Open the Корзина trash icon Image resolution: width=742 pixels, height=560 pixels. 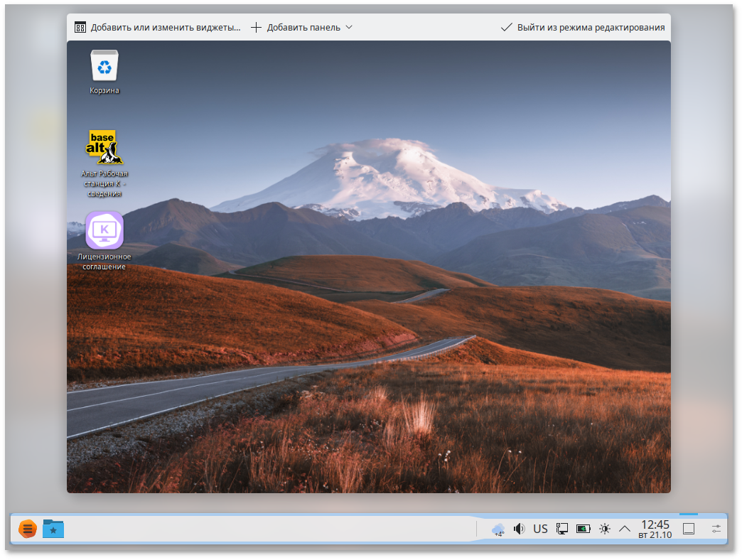pos(104,66)
